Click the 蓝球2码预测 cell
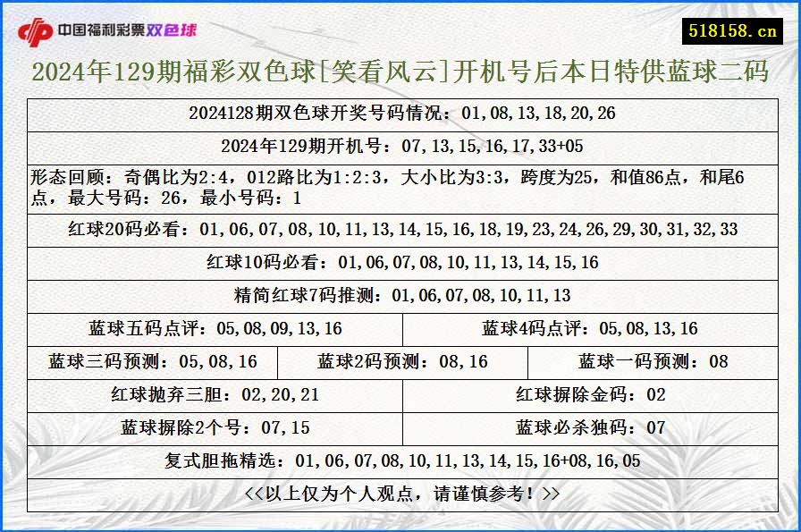Image resolution: width=801 pixels, height=532 pixels. point(402,361)
